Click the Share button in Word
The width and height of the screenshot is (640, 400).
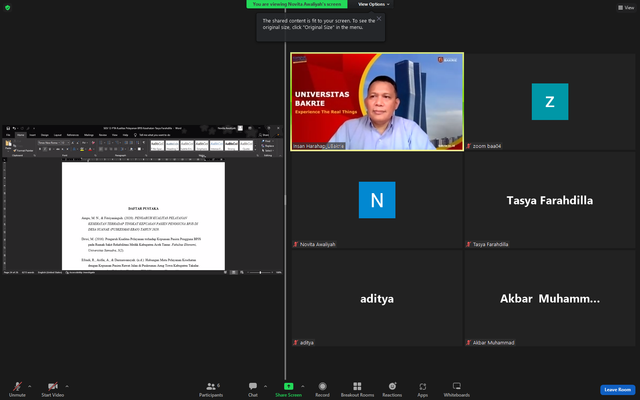(264, 135)
